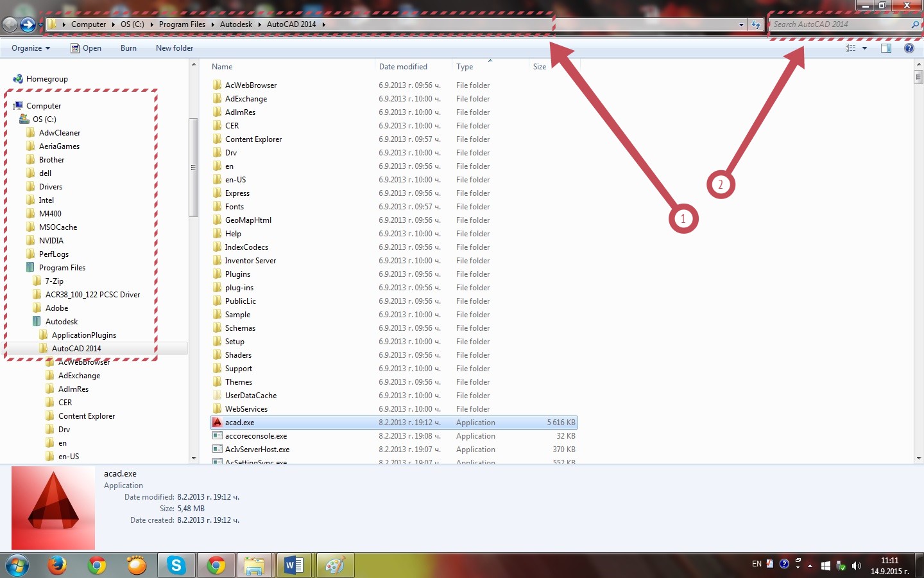Select the OS (C:) drive icon
Screen dimensions: 924x578
point(24,119)
